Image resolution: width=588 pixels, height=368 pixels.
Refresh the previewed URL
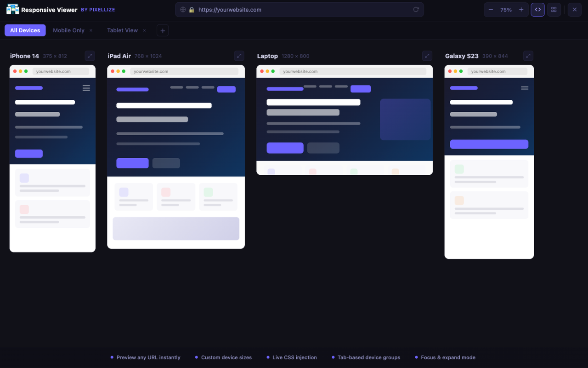416,9
